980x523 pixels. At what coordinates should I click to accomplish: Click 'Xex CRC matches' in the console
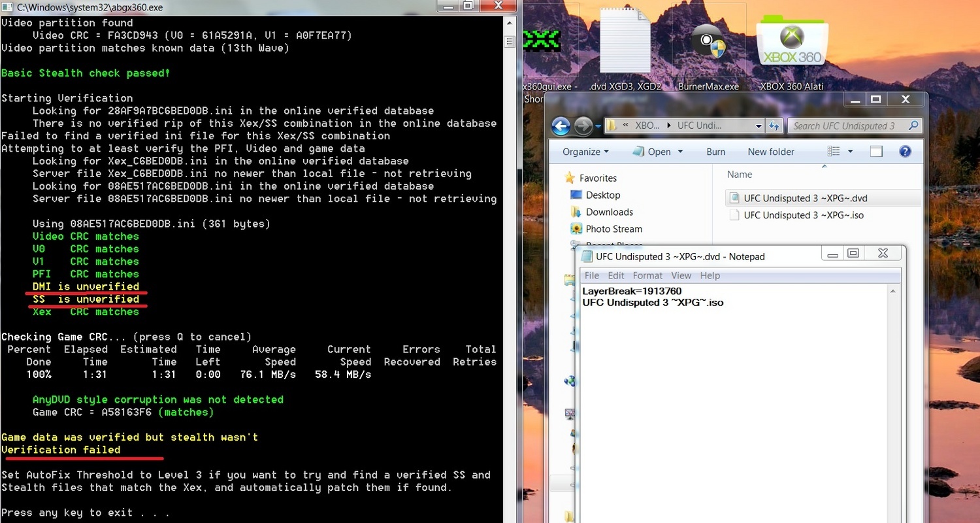(86, 311)
